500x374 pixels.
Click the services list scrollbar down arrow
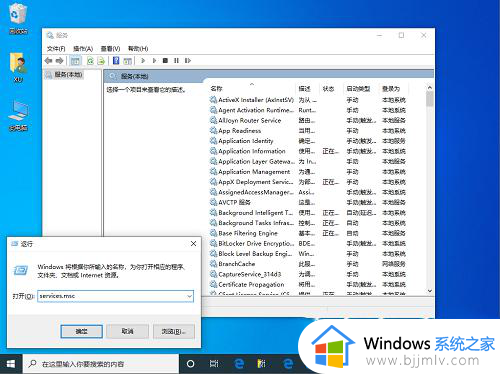[430, 291]
